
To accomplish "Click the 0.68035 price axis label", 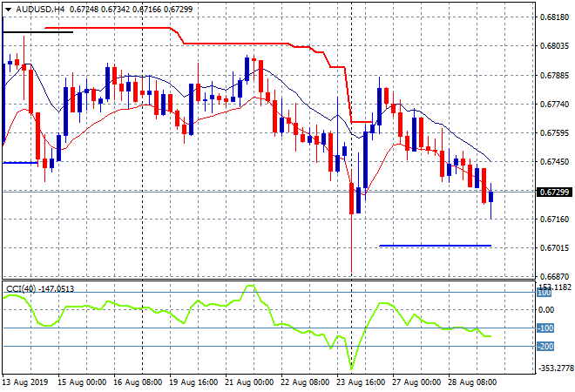I will coord(554,46).
